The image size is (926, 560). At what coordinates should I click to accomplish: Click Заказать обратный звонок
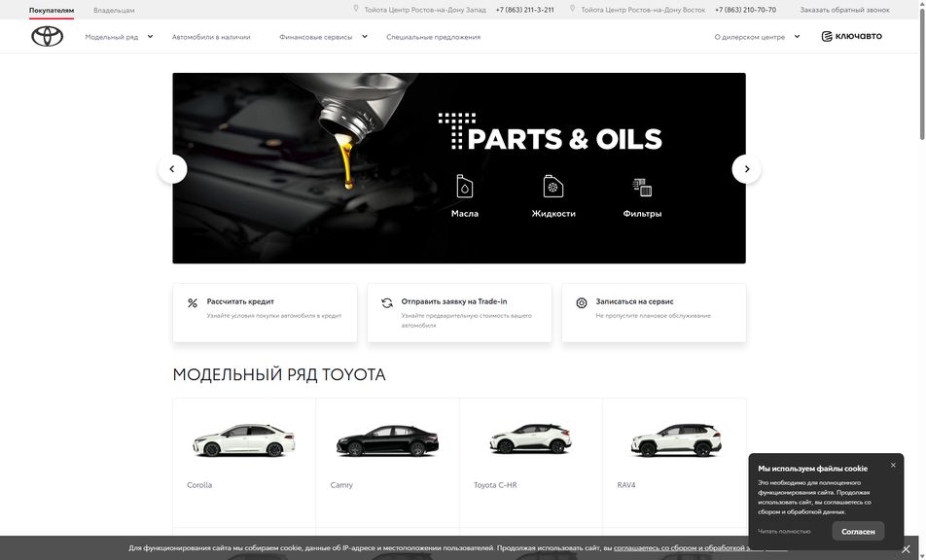pos(844,10)
